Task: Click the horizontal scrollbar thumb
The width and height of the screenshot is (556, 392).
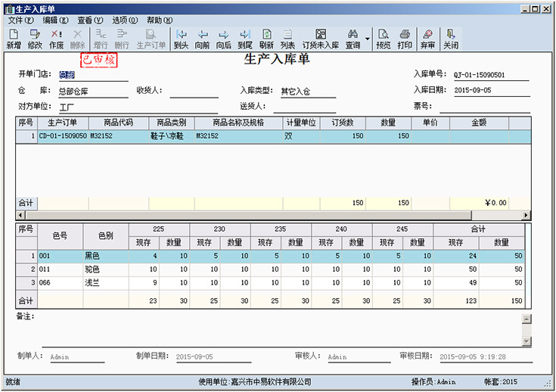Action: point(248,215)
